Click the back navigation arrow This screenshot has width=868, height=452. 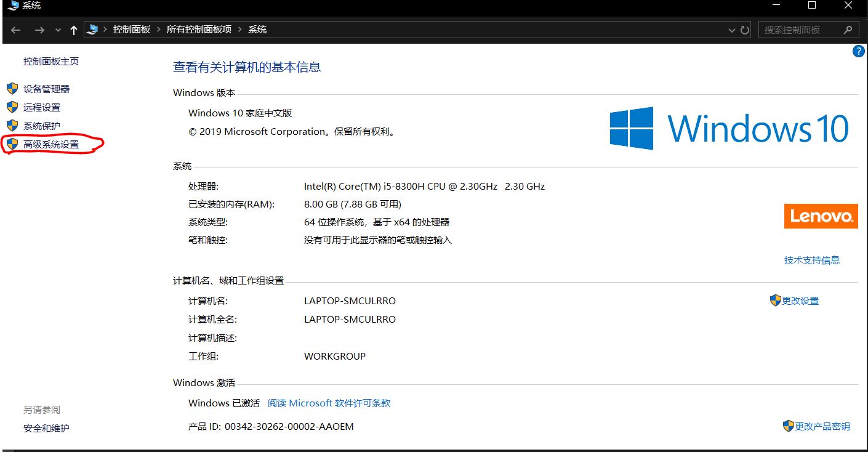16,30
